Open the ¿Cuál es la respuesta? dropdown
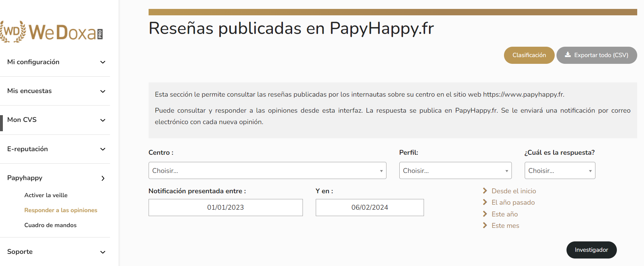The height and width of the screenshot is (266, 644). click(559, 170)
